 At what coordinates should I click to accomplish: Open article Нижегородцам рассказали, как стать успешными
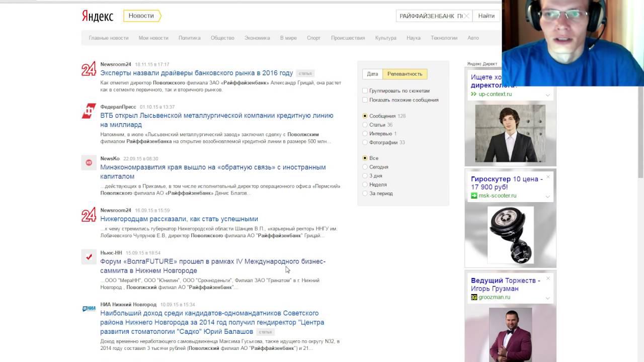tap(179, 219)
